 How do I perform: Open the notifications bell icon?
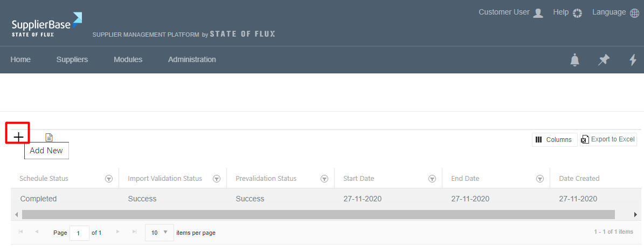tap(575, 60)
